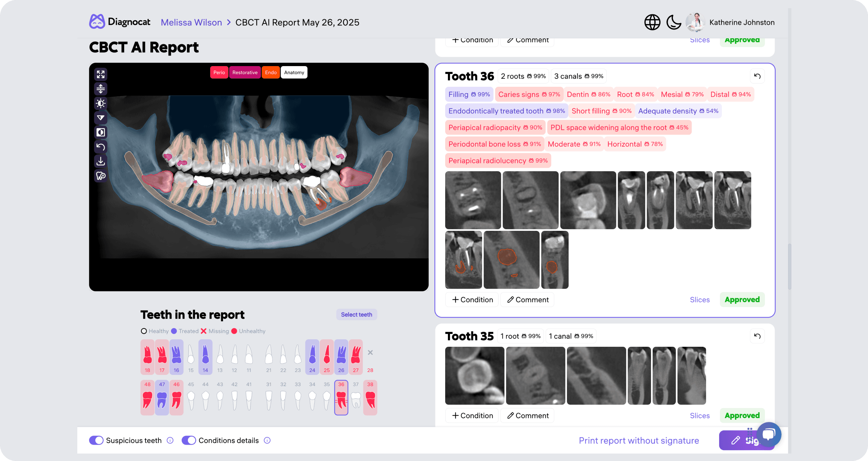
Task: Reset viewer with undo arrow
Action: pos(101,147)
